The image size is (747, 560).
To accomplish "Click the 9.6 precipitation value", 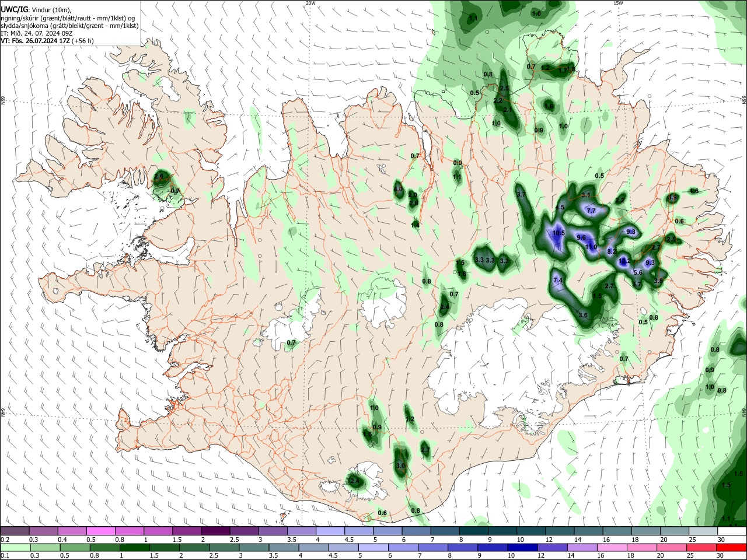I will (x=581, y=238).
